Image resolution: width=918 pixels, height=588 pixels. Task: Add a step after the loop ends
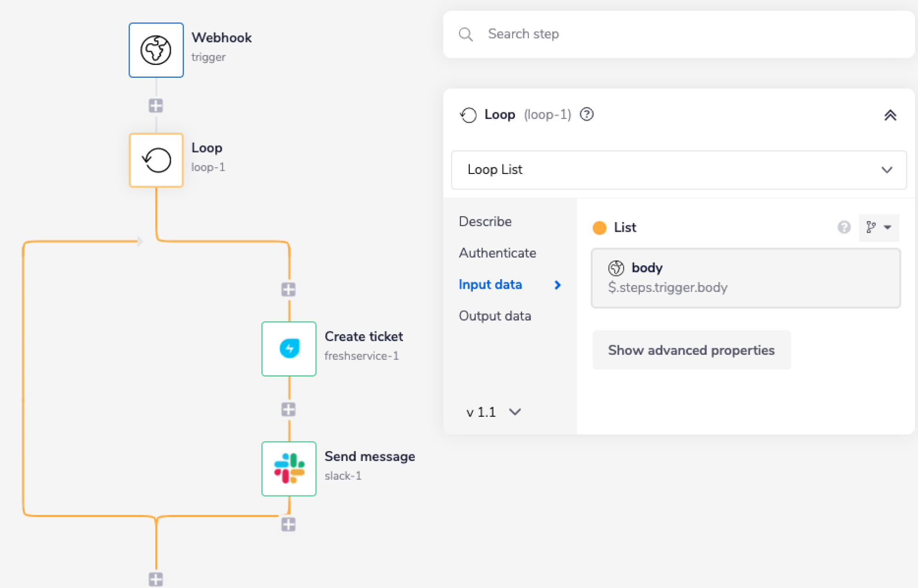coord(156,579)
